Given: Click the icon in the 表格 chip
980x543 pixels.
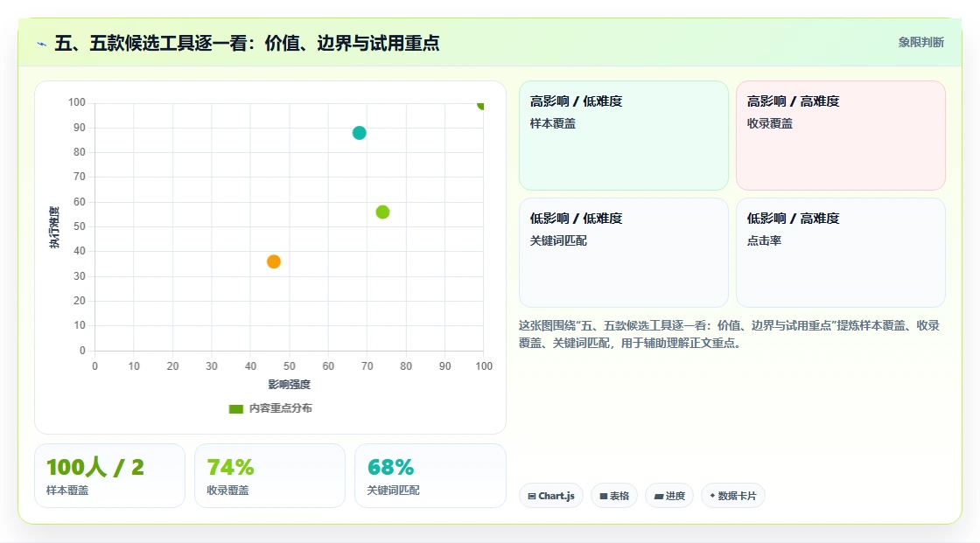Looking at the screenshot, I should (604, 496).
